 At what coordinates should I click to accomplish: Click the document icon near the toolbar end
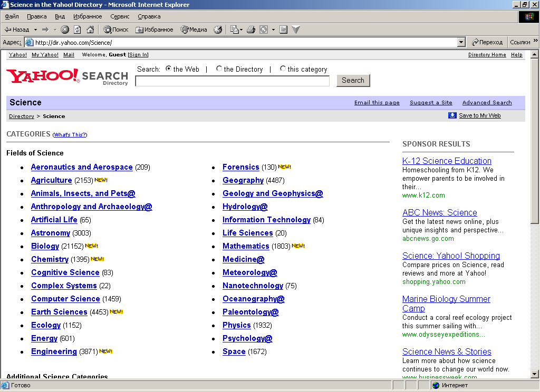pyautogui.click(x=283, y=30)
